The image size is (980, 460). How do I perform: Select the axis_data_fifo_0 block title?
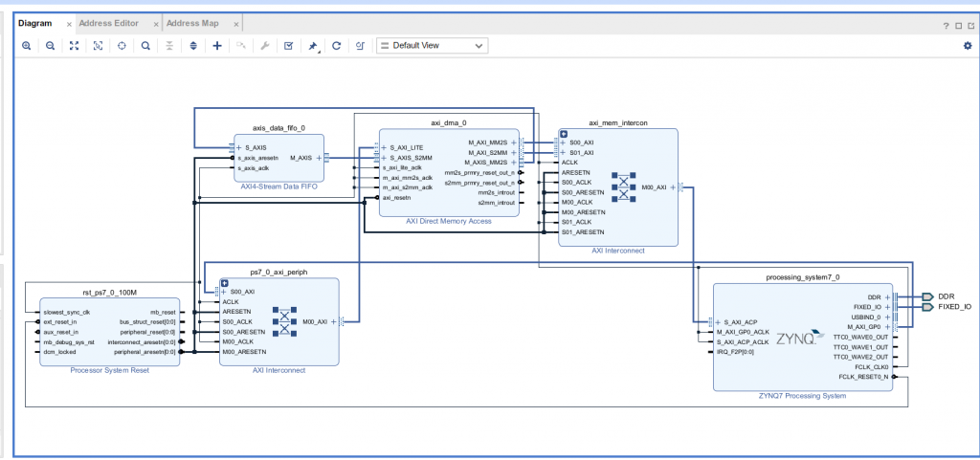pyautogui.click(x=278, y=128)
